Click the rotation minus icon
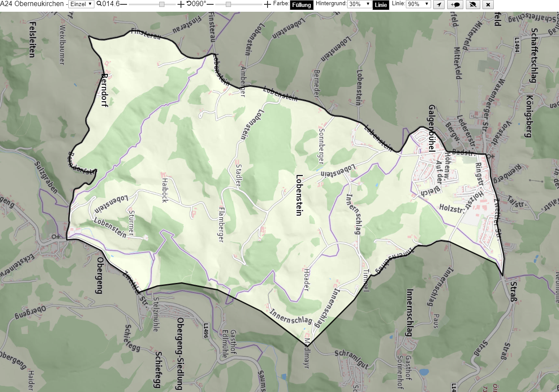559x392 pixels. click(210, 4)
